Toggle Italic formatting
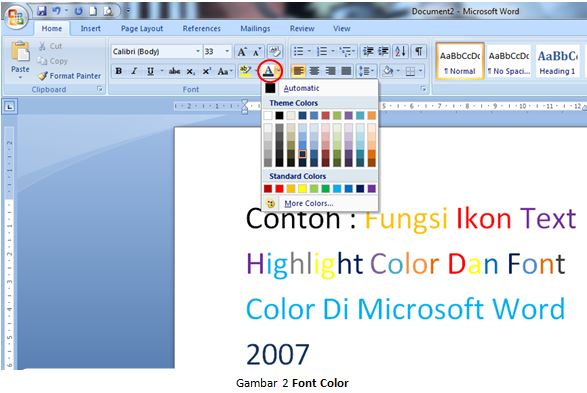Viewport: 587px width, 393px height. (x=134, y=71)
